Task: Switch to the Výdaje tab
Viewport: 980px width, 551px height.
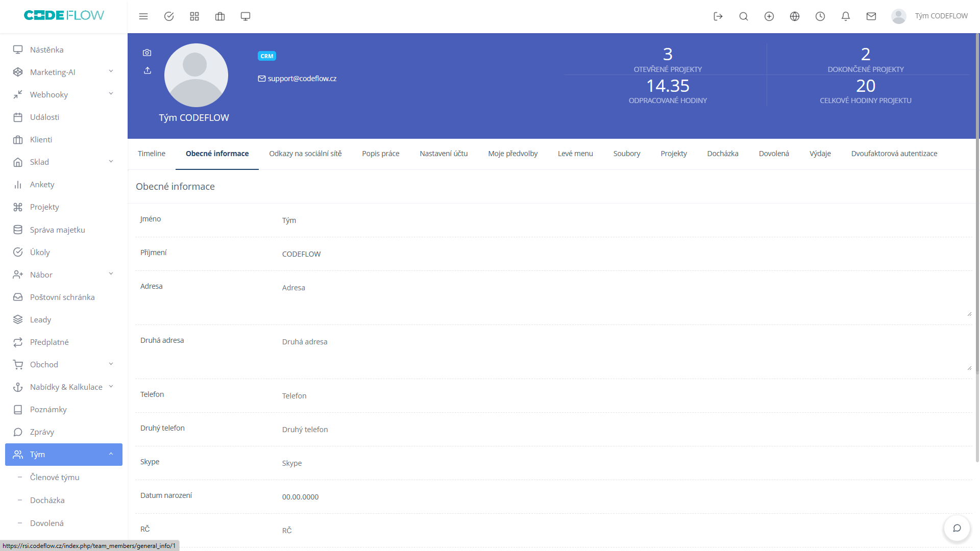Action: [x=820, y=154]
